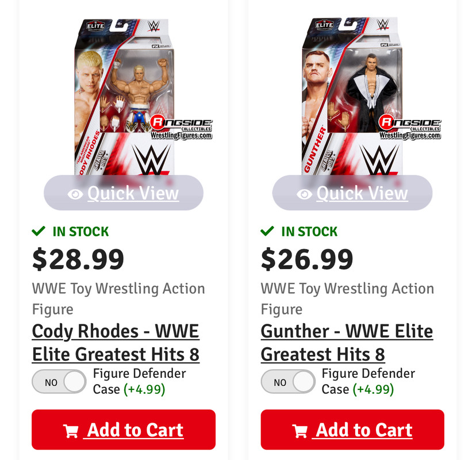Click cart icon in Cody Rhodes Add to Cart
The image size is (476, 460).
71,431
